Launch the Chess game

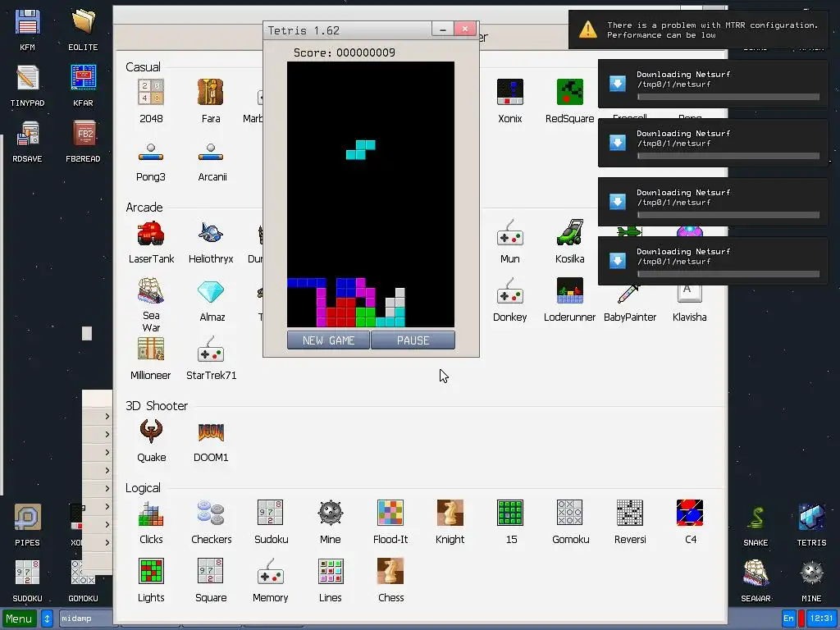point(390,571)
